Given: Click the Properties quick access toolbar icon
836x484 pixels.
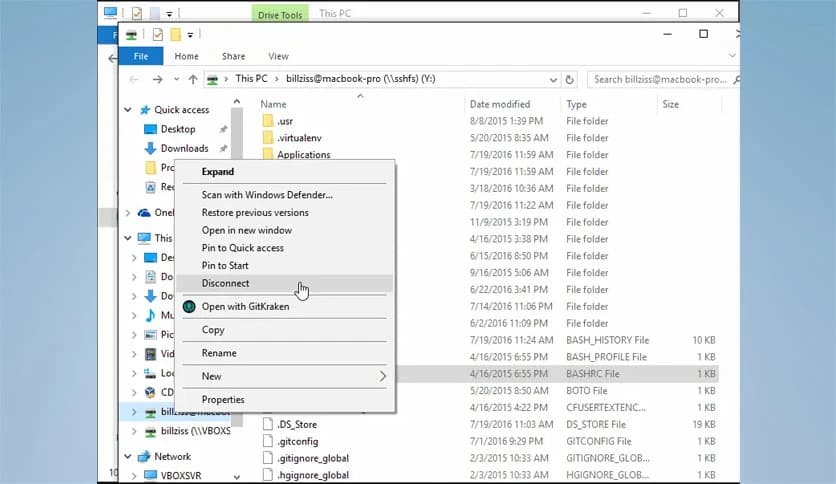Looking at the screenshot, I should point(158,35).
